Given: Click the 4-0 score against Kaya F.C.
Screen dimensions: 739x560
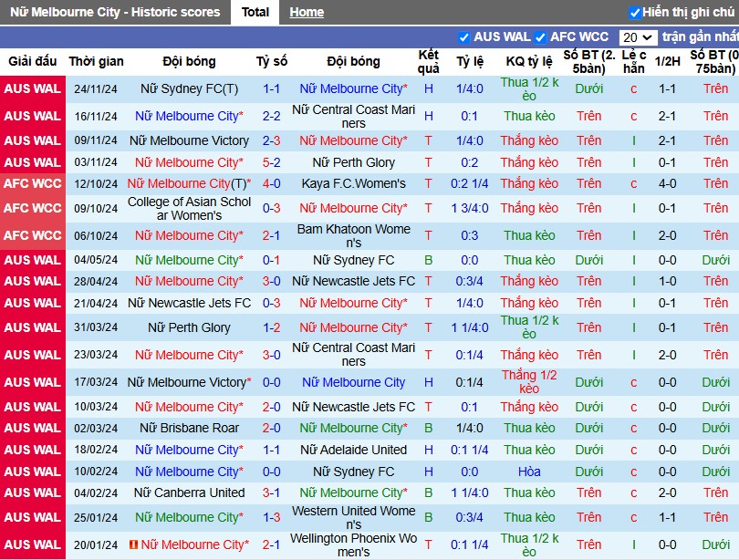Looking at the screenshot, I should pyautogui.click(x=272, y=183).
